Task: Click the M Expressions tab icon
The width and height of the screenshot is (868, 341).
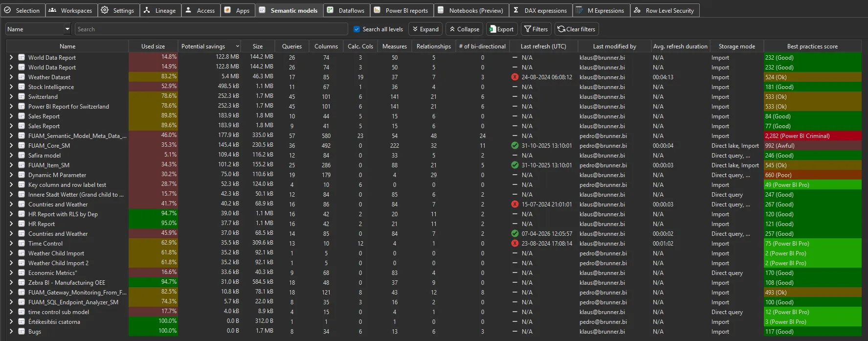Action: coord(579,10)
